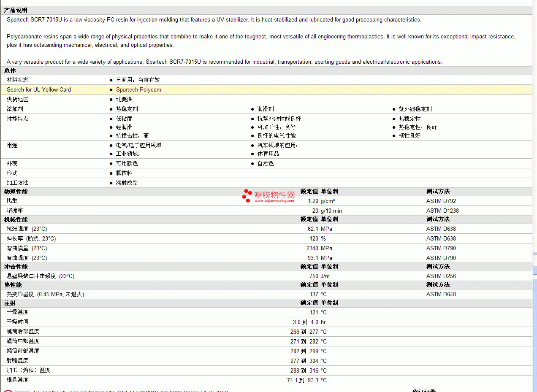Click the 已商用：当前有效 value
This screenshot has height=392, width=537.
[138, 80]
